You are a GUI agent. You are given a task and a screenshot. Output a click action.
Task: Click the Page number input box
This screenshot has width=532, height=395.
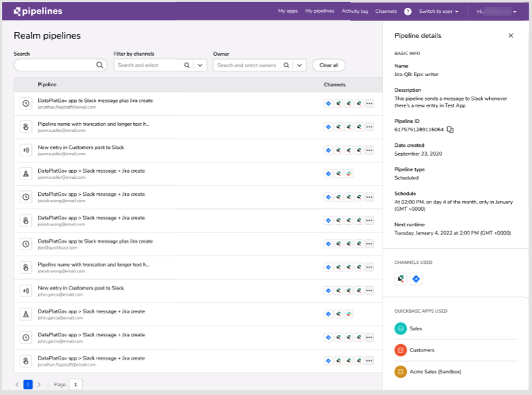coord(75,385)
